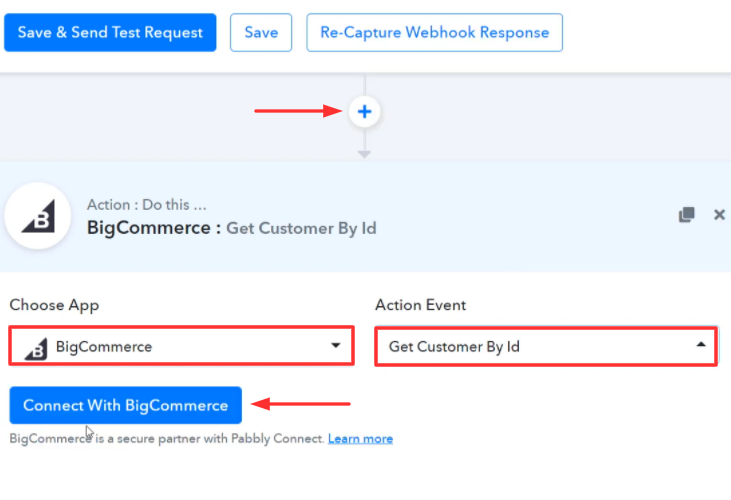Click the Choose App dropdown arrow
Image resolution: width=731 pixels, height=500 pixels.
336,345
